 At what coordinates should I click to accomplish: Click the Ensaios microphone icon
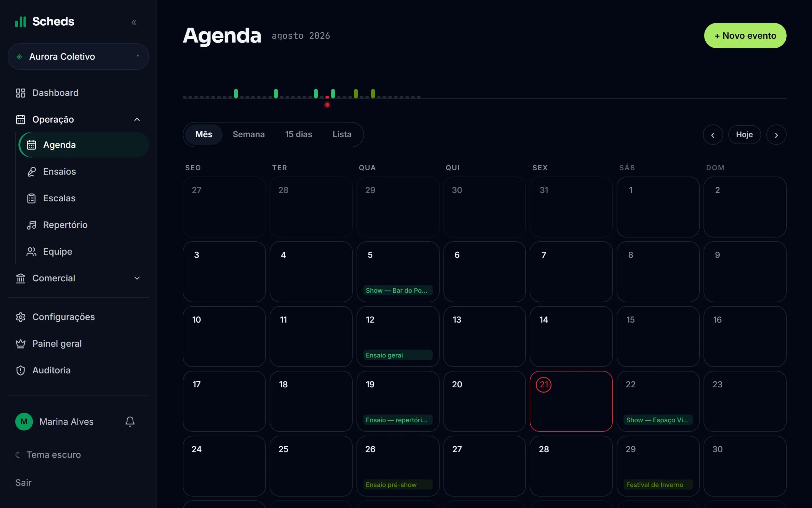tap(31, 172)
